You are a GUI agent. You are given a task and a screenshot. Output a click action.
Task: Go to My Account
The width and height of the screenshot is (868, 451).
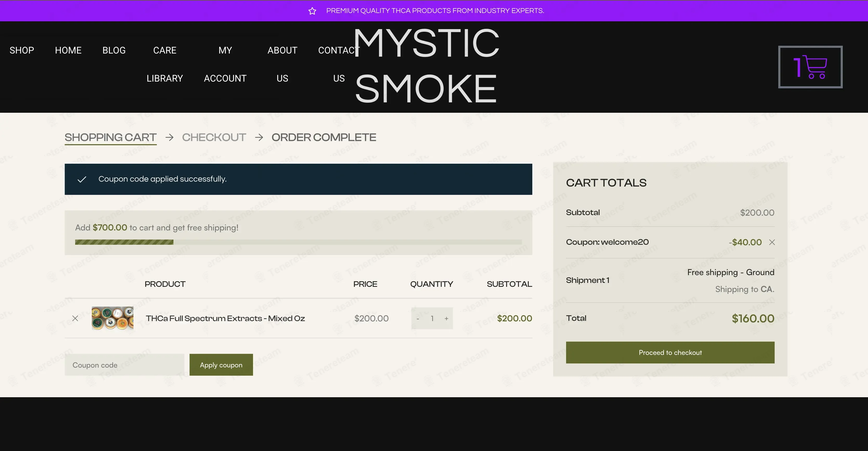pos(225,64)
